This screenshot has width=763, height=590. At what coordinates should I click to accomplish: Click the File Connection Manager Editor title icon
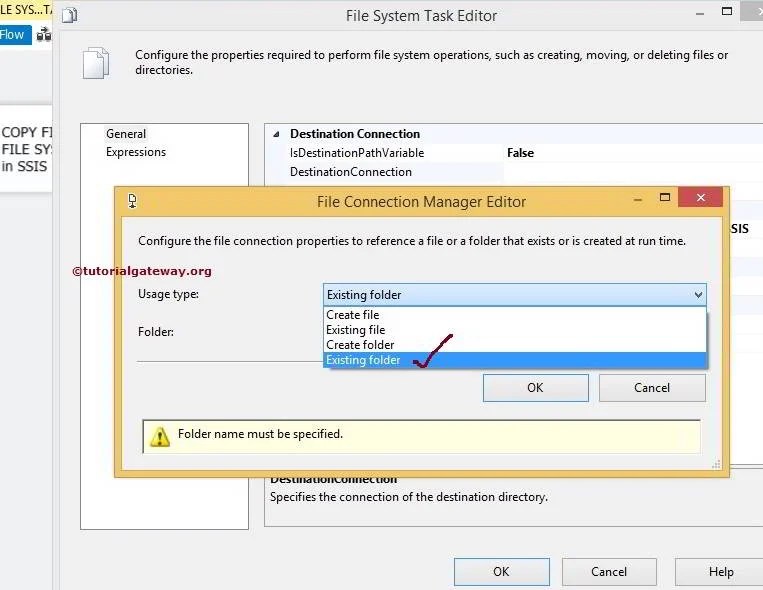[x=132, y=201]
